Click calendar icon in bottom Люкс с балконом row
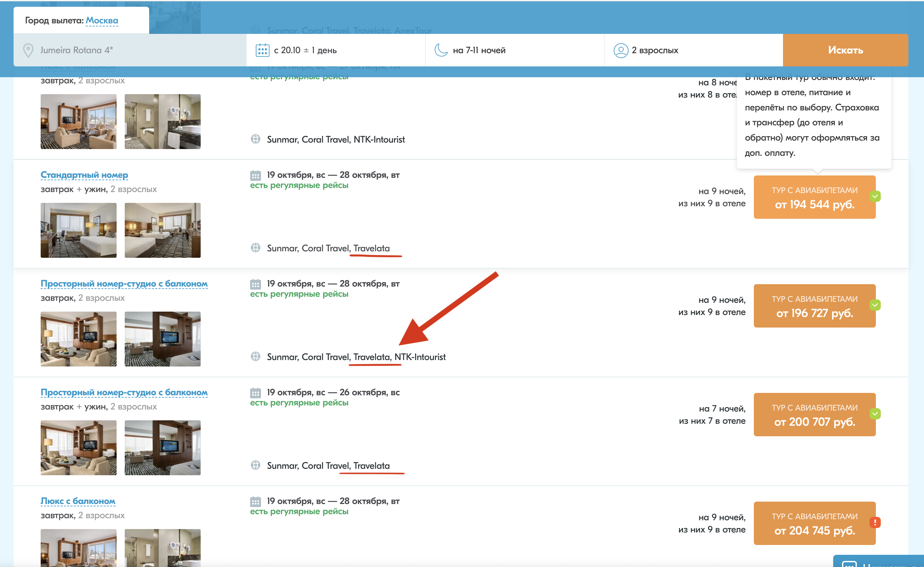924x567 pixels. (x=256, y=501)
